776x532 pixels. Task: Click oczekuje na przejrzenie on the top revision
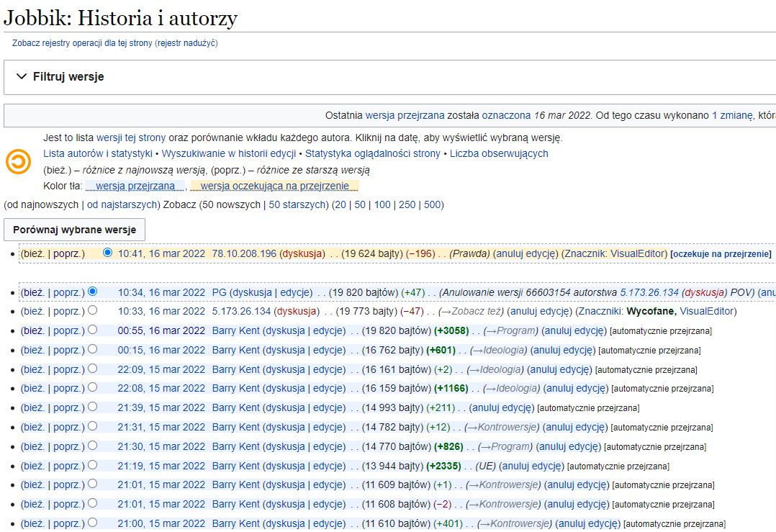tap(721, 254)
